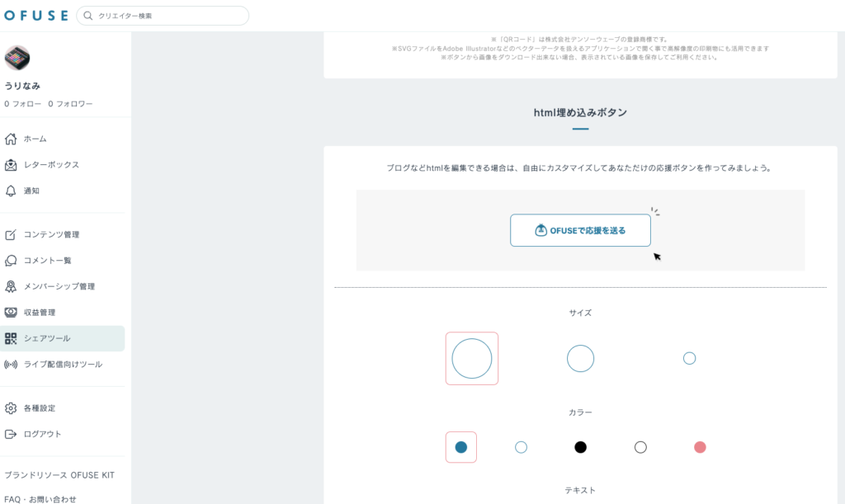Screen dimensions: 845x504
Task: Select the large button size option
Action: [472, 358]
